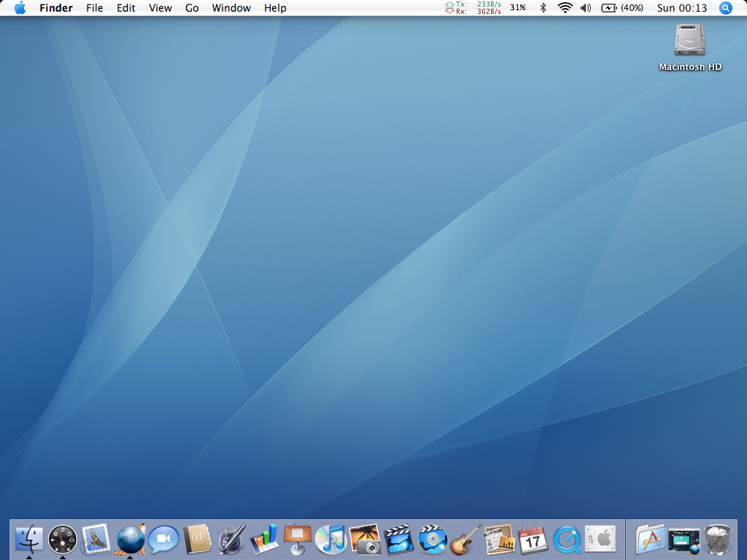Launch iTunes from the dock
The height and width of the screenshot is (560, 747).
click(330, 540)
